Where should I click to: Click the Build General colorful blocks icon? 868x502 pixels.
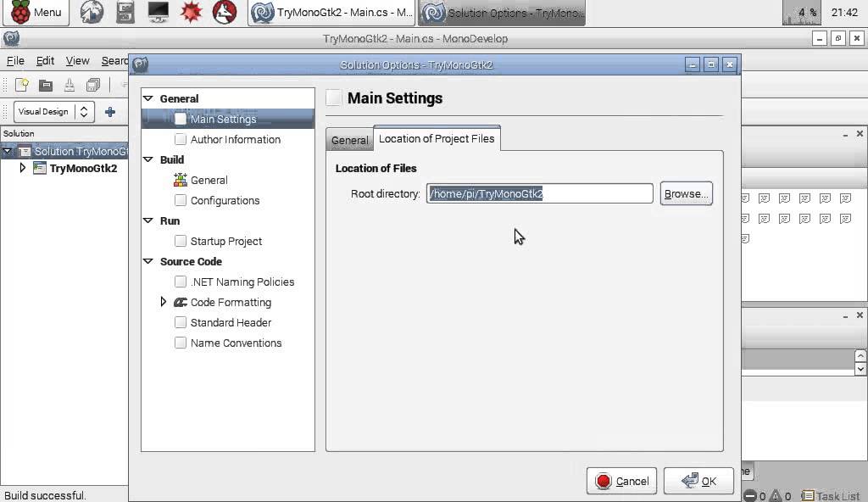[181, 180]
